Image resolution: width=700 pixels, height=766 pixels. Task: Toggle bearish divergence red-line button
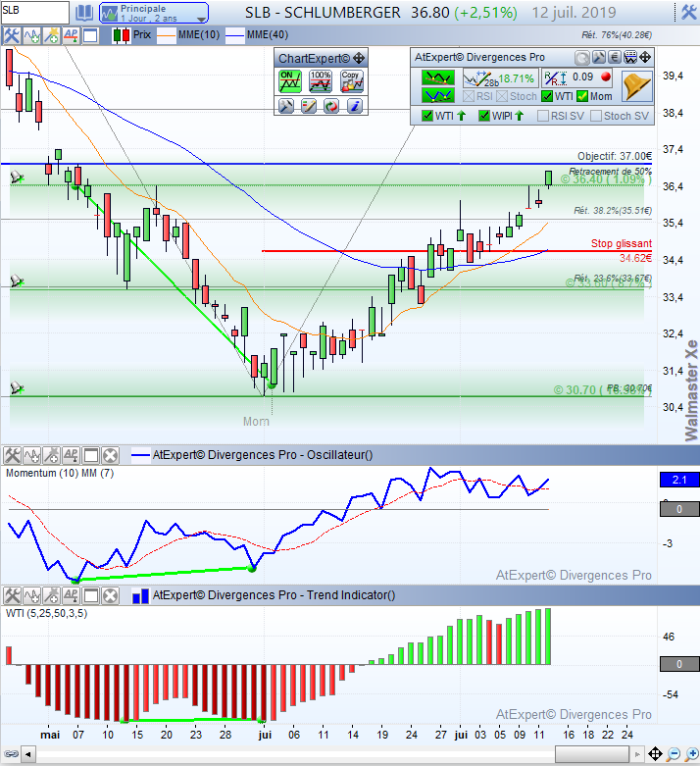[x=437, y=77]
